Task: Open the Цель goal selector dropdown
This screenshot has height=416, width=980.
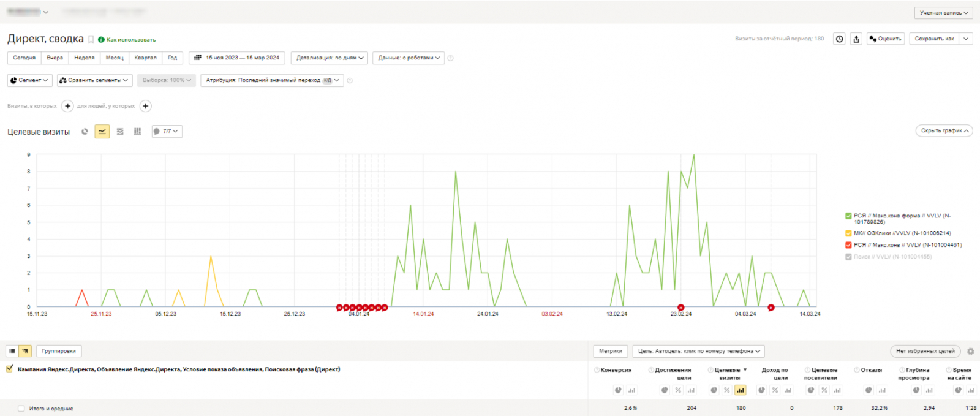Action: tap(698, 351)
